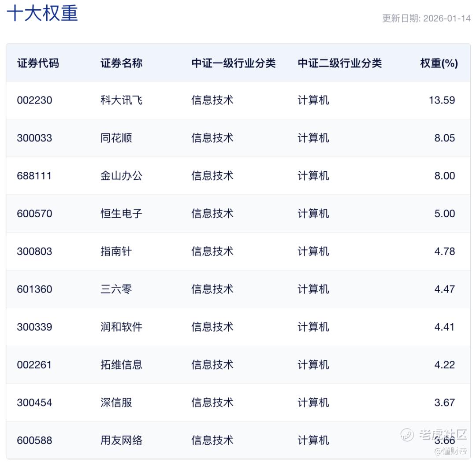Click the 中证二级行业分类 column header
The height and width of the screenshot is (462, 476).
[x=340, y=63]
